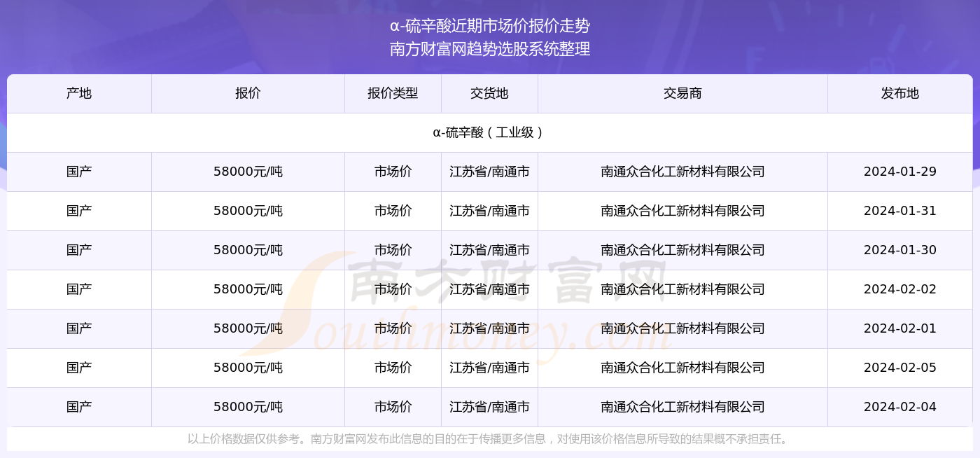Screen dimensions: 980x458
Task: Click the 产地 column header
Action: 79,93
